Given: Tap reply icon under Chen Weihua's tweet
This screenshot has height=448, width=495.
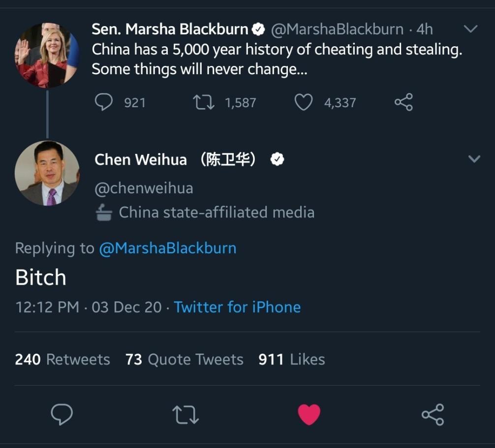Looking at the screenshot, I should (x=62, y=415).
